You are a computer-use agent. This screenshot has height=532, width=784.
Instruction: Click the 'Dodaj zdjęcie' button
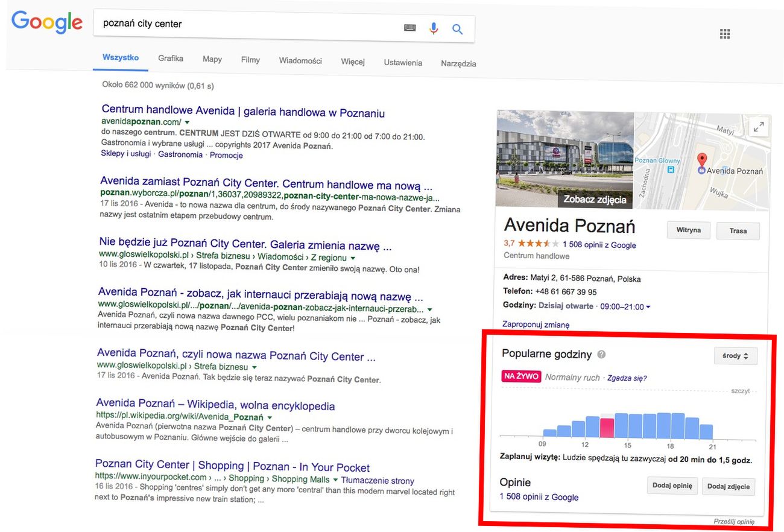pyautogui.click(x=729, y=486)
